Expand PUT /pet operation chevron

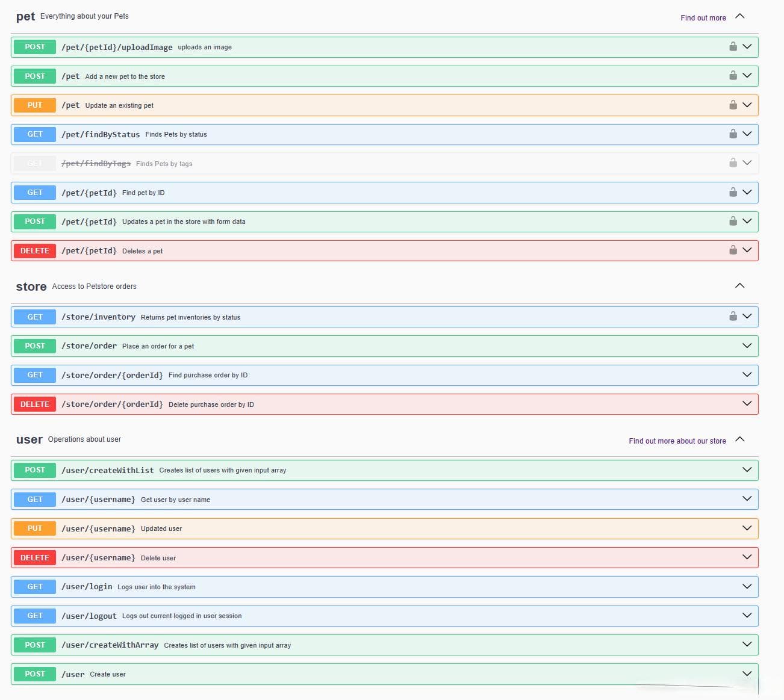pyautogui.click(x=747, y=105)
